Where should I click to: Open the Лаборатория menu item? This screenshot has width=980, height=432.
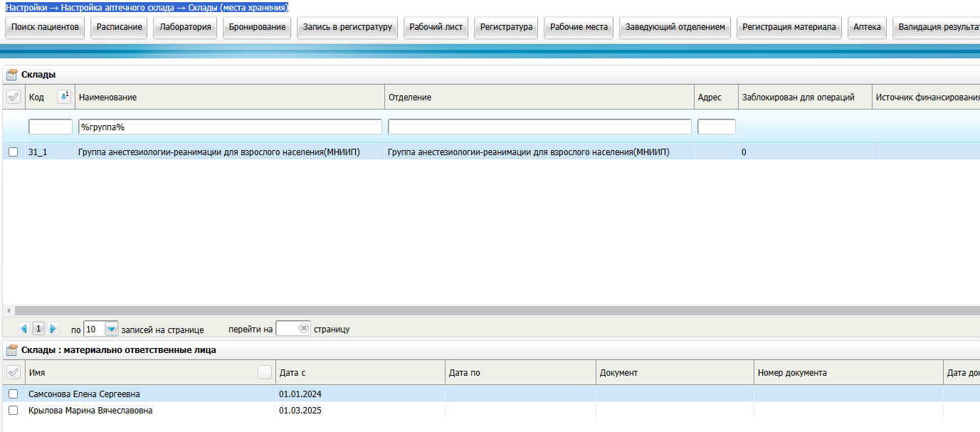tap(185, 27)
